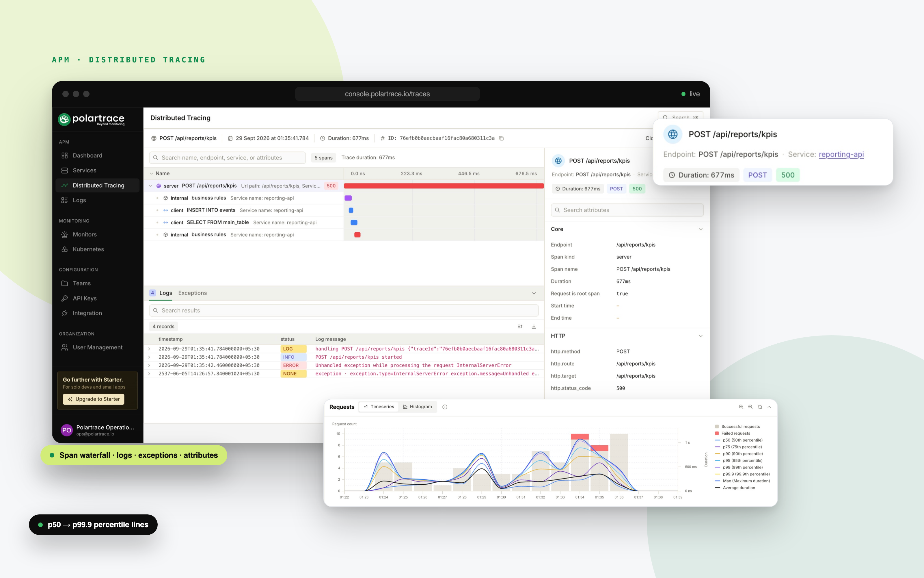Expand the ERROR status log row
Screen dimensions: 924x578
[x=149, y=366]
